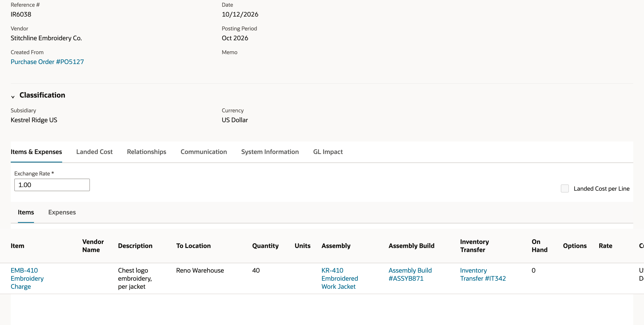The image size is (644, 325).
Task: Click the On Hand column header
Action: coord(539,246)
